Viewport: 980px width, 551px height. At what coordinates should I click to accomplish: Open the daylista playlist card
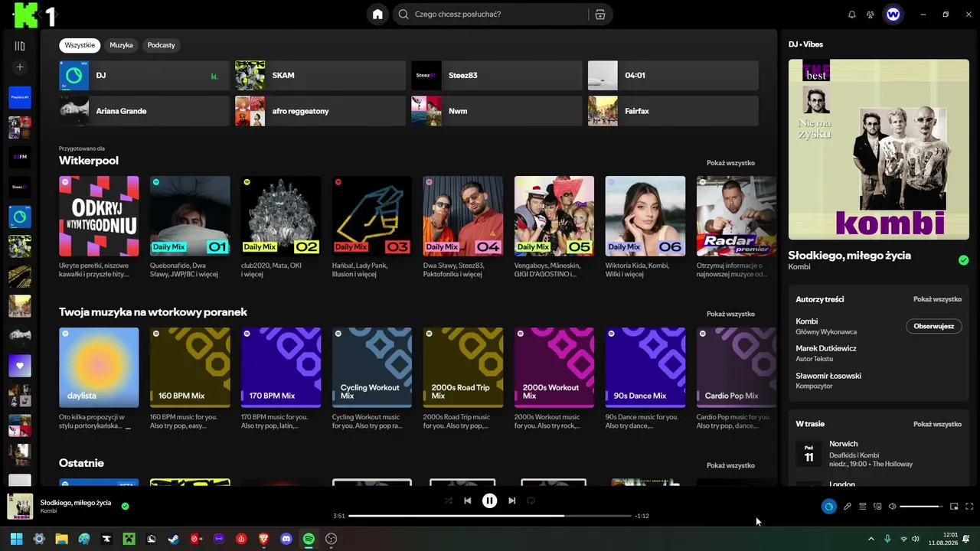[99, 379]
